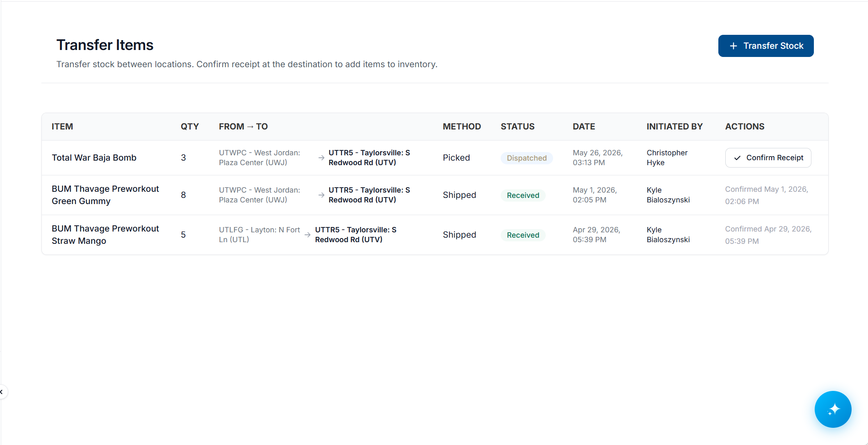Click the Transfer Stock button
This screenshot has height=445, width=868.
765,46
